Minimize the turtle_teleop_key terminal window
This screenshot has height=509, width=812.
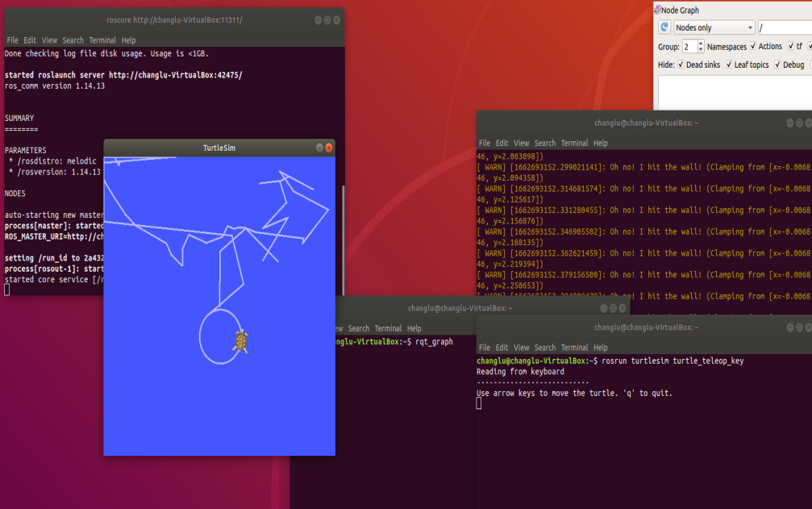coord(790,328)
